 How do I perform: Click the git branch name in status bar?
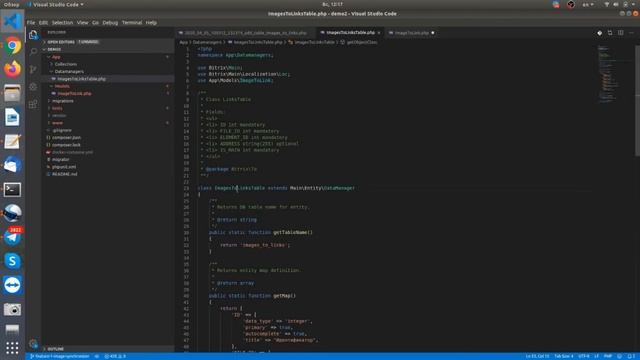tap(60, 356)
